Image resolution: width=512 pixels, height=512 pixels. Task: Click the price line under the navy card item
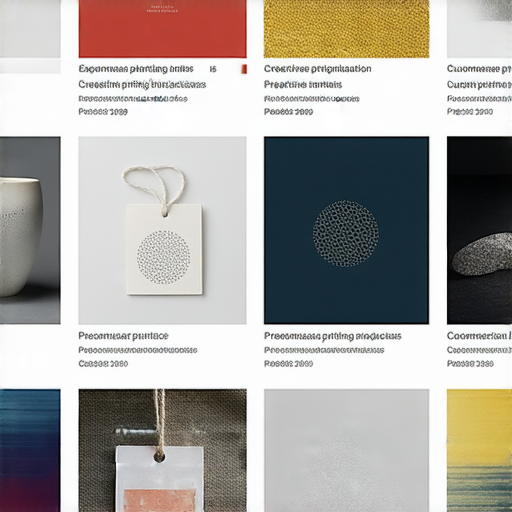(x=288, y=363)
